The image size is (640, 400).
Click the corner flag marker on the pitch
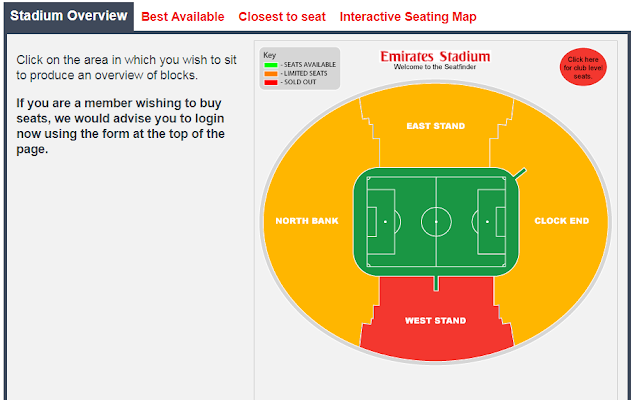tap(522, 173)
